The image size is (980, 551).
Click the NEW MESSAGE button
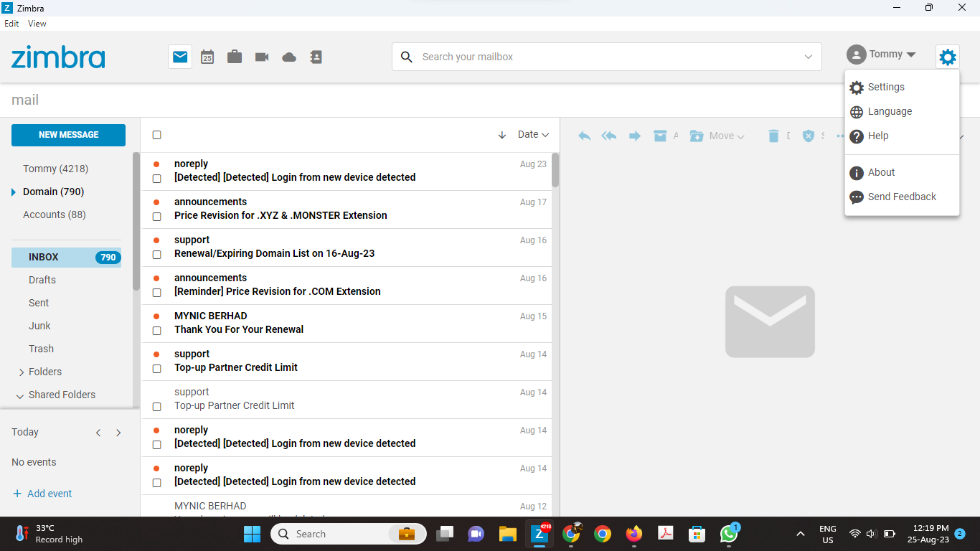tap(68, 135)
